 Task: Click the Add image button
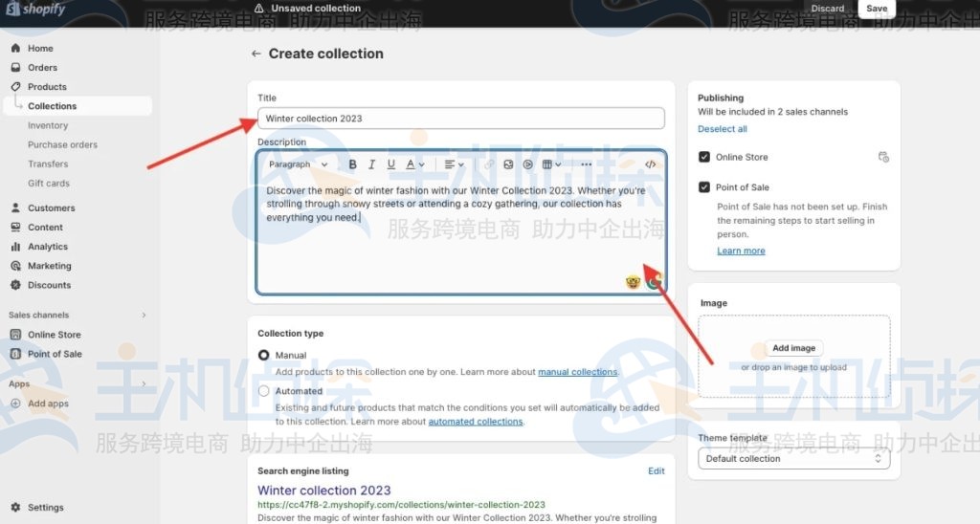pos(793,348)
